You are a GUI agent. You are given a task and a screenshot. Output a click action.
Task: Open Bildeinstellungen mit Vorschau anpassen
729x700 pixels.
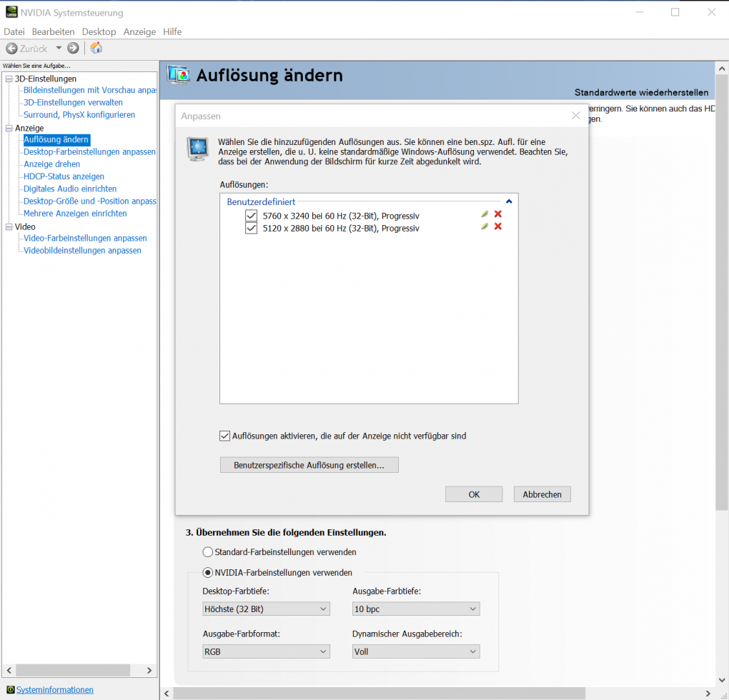point(90,90)
